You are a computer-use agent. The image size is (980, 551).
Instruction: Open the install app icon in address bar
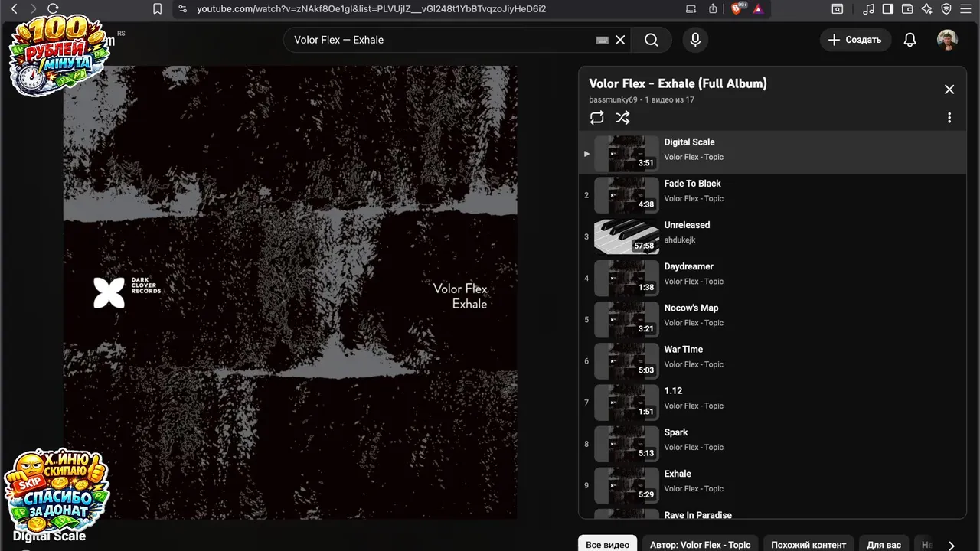click(x=691, y=9)
